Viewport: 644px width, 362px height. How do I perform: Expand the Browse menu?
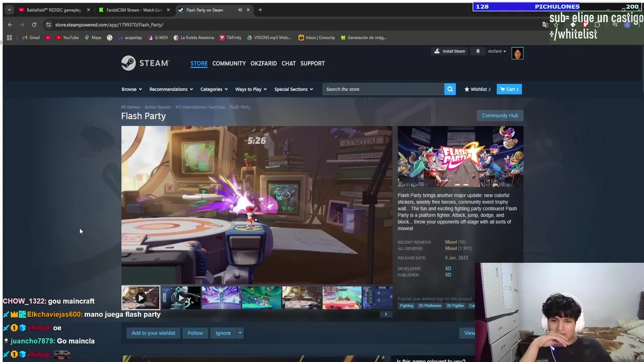point(132,89)
